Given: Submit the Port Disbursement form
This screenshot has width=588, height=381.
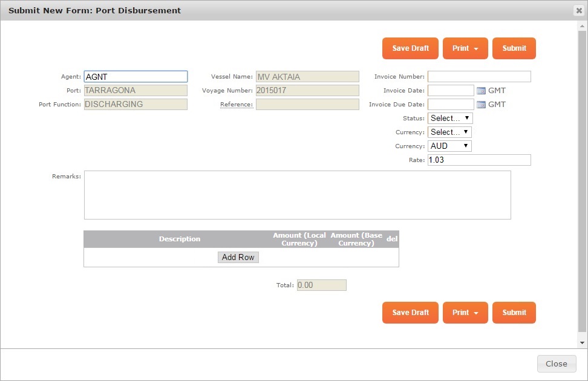Looking at the screenshot, I should [x=514, y=48].
